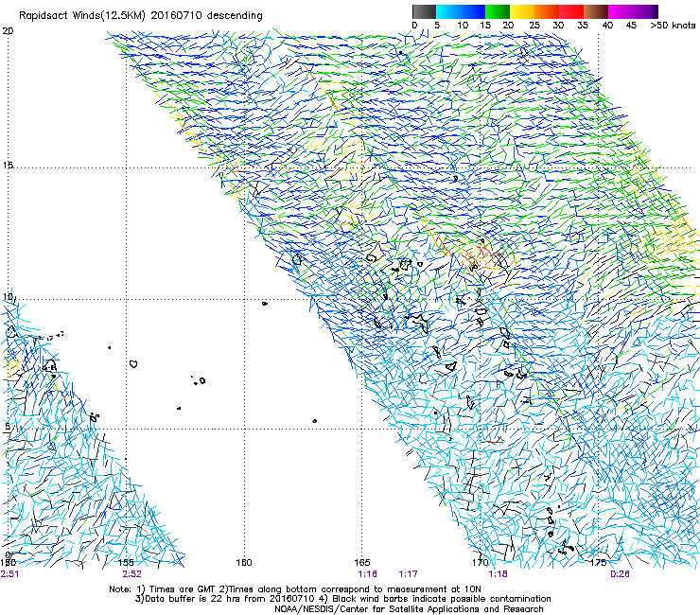Click the red 30-35 knots legend segment
Image resolution: width=700 pixels, height=615 pixels.
[x=571, y=11]
